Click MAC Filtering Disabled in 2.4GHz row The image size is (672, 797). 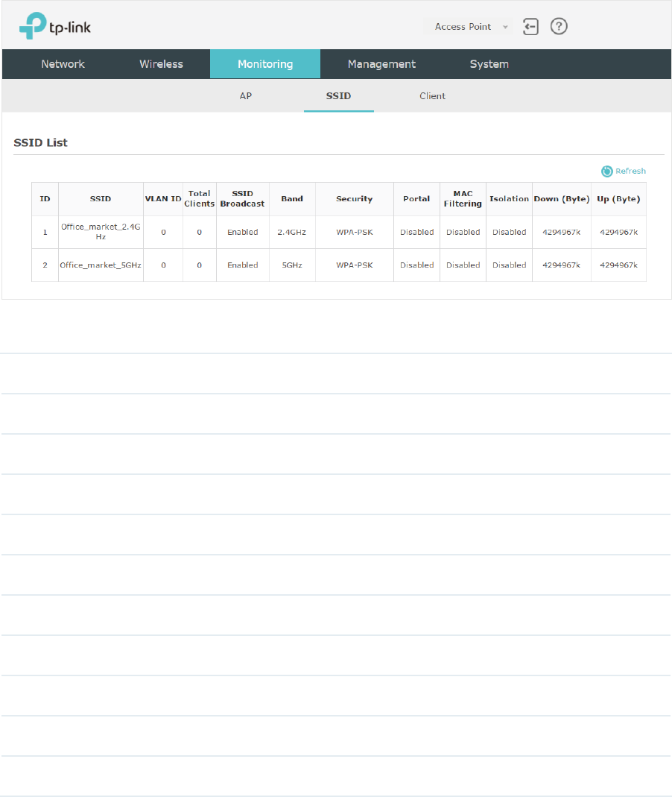463,233
